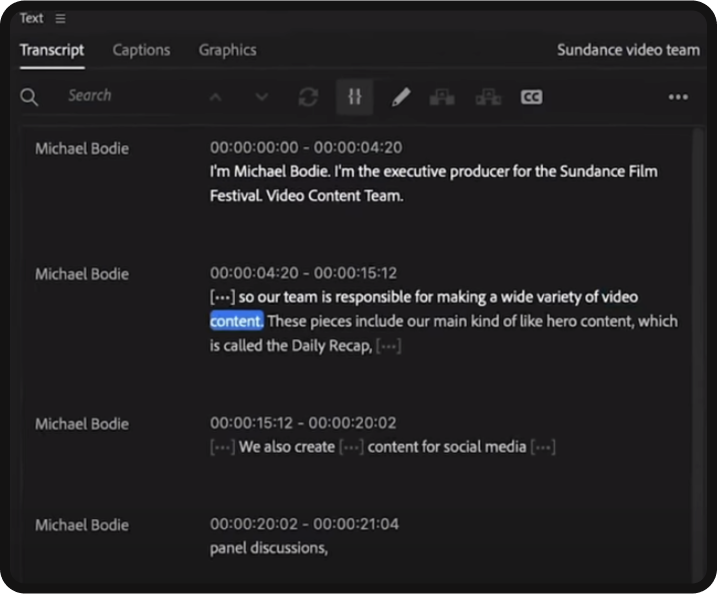
Task: Click the Replace refresh icon
Action: 308,97
